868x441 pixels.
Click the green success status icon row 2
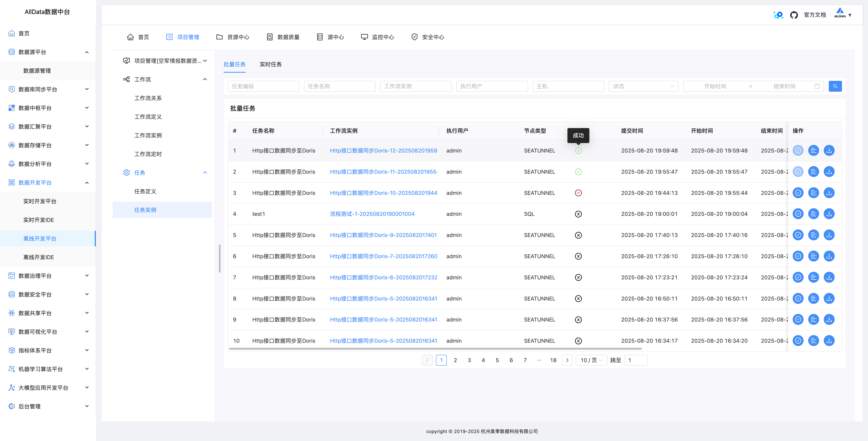coord(578,172)
